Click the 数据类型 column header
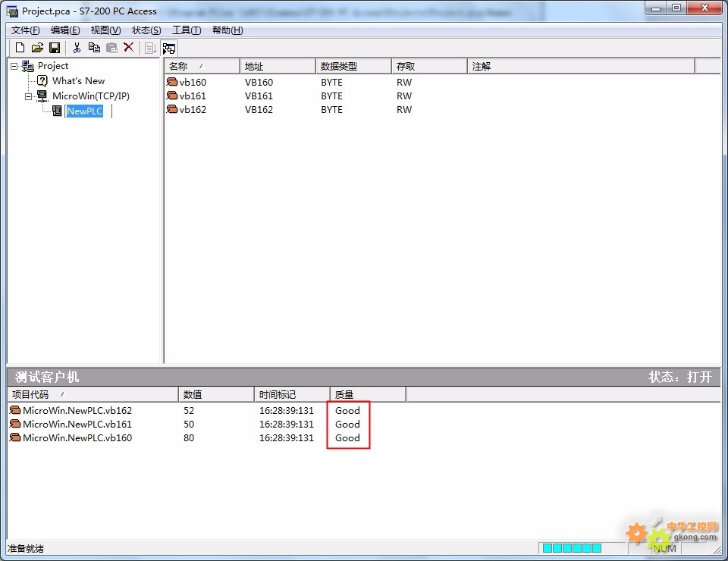728x561 pixels. [353, 67]
